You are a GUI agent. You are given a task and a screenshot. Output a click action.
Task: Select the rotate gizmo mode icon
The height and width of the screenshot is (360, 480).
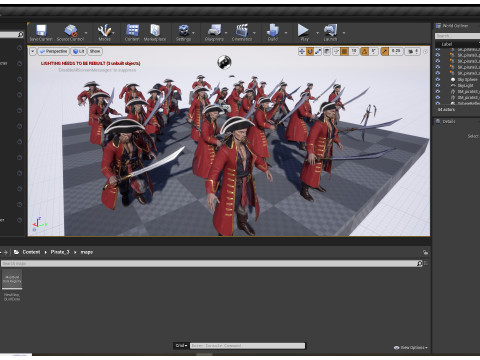click(310, 51)
